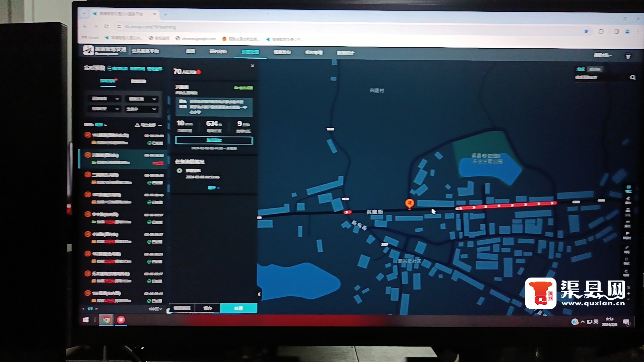644x362 pixels.
Task: Open the Windows Start button
Action: pyautogui.click(x=86, y=320)
